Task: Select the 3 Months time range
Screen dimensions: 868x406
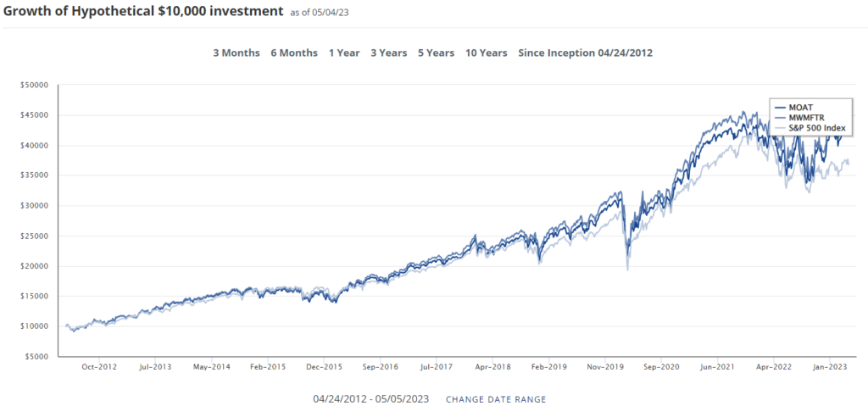Action: coord(236,53)
